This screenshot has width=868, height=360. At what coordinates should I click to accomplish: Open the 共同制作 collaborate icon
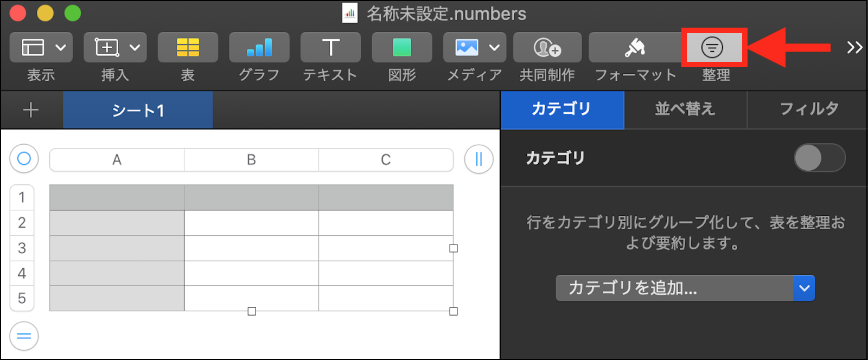tap(547, 48)
